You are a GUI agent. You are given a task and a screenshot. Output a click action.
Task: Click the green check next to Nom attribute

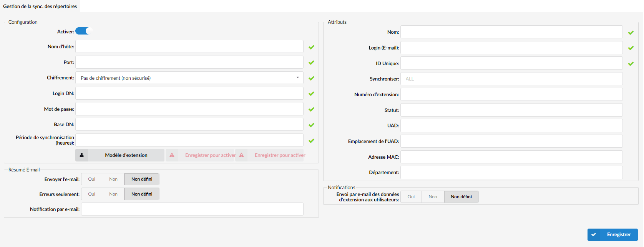click(x=631, y=33)
